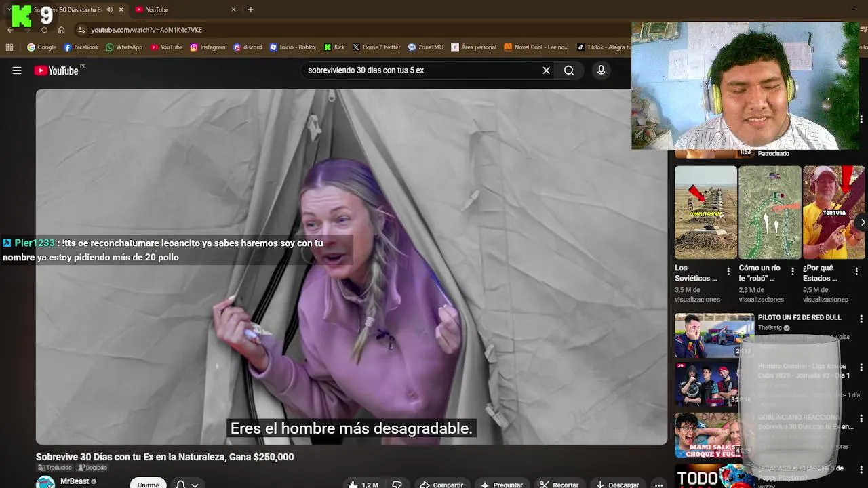Open the Home / Twitter bookmark
Image resolution: width=868 pixels, height=488 pixels.
coord(376,47)
